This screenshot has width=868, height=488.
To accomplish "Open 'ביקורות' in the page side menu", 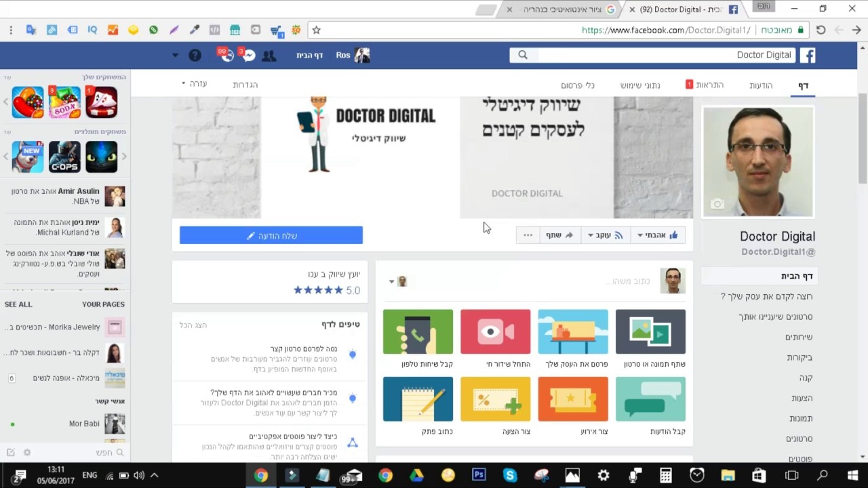I will [800, 357].
